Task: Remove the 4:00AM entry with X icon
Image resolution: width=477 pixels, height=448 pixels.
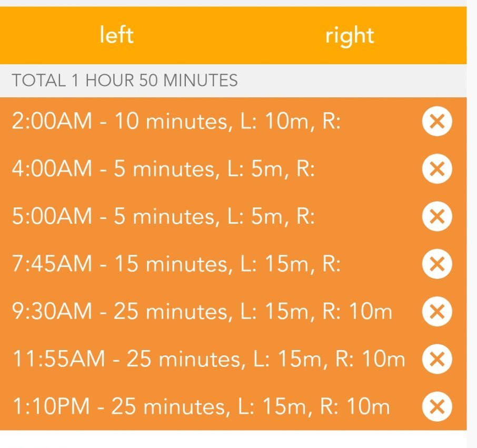Action: pyautogui.click(x=437, y=169)
